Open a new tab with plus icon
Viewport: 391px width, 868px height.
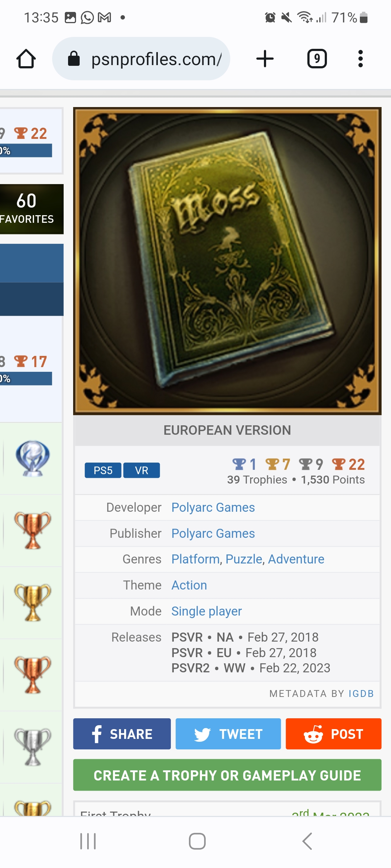coord(265,59)
